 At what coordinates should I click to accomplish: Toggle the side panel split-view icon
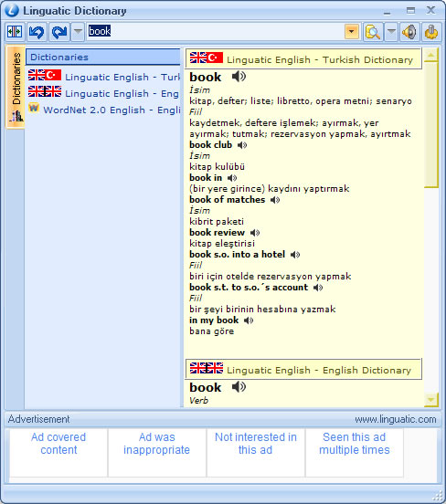coord(15,32)
